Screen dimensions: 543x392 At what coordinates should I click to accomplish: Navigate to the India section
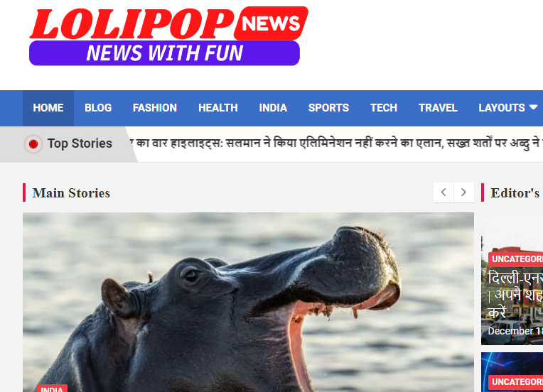(273, 108)
